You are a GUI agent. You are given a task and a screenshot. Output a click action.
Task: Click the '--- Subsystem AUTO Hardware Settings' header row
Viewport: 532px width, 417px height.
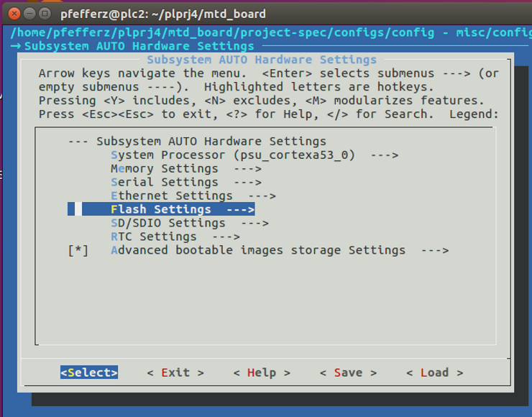(x=197, y=141)
